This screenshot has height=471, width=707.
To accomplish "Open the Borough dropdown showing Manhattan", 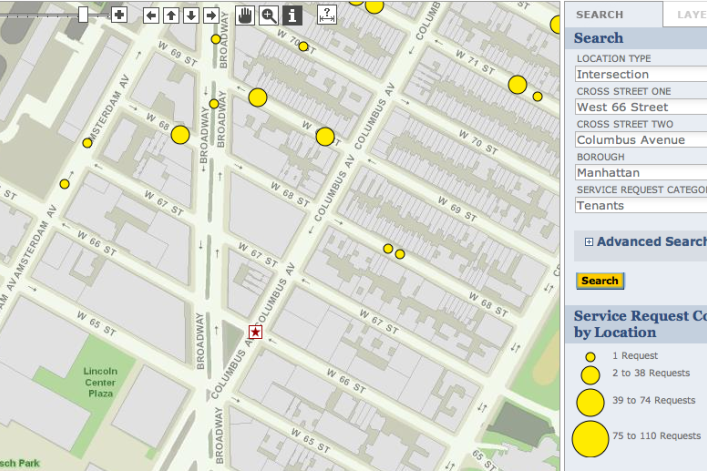I will 640,172.
